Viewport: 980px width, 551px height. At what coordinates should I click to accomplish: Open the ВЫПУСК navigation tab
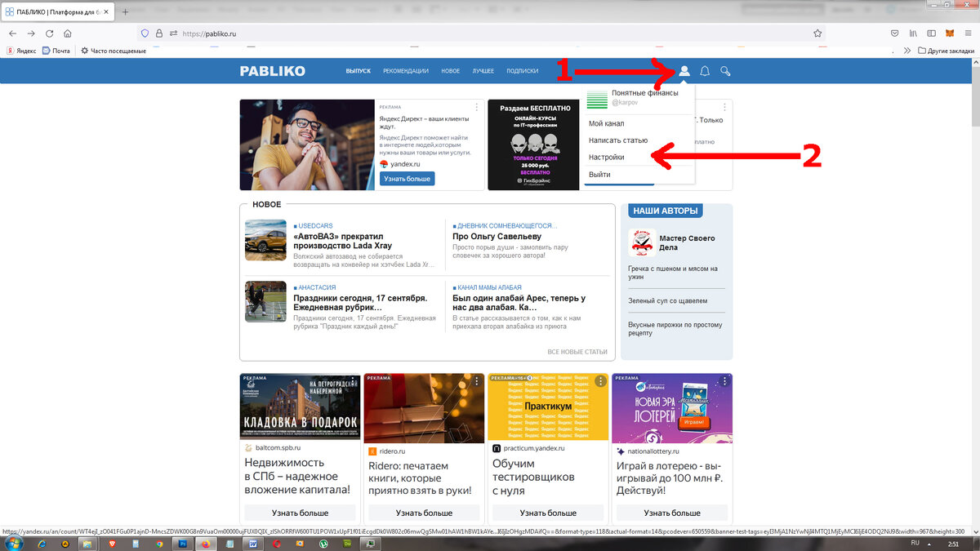pyautogui.click(x=358, y=71)
